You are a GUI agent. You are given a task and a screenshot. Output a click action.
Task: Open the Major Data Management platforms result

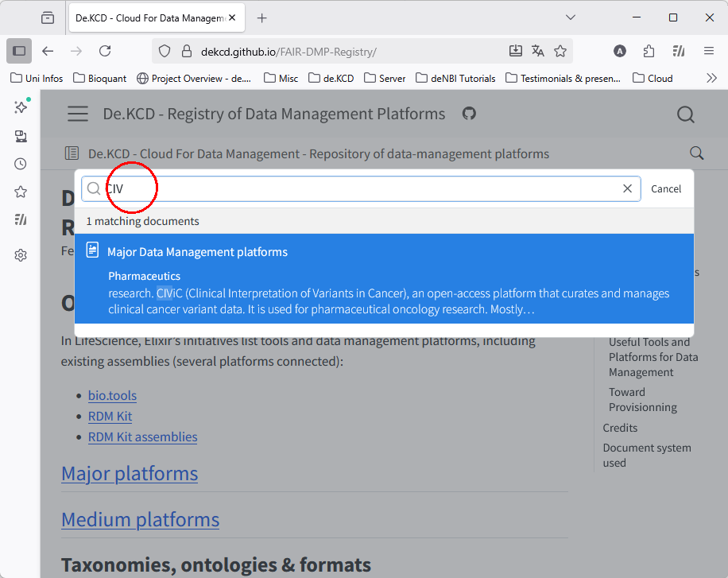(x=197, y=252)
